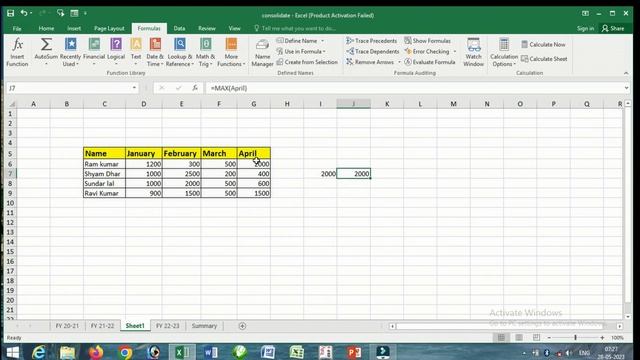Screen dimensions: 640x360
Task: Open Windows Start menu
Action: (13, 352)
